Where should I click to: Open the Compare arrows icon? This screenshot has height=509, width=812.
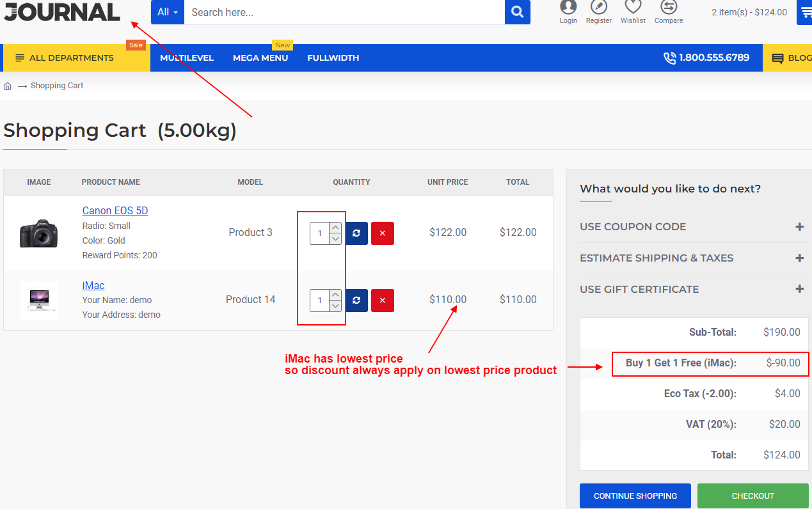pos(669,7)
